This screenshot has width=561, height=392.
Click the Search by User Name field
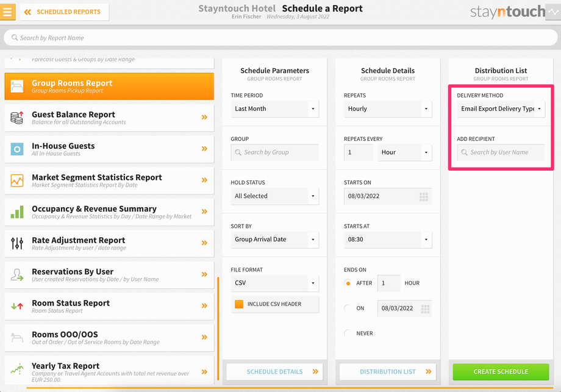click(x=501, y=152)
